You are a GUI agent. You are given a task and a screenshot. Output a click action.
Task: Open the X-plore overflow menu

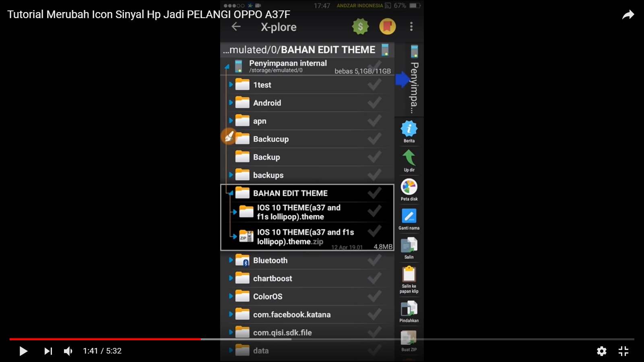[x=411, y=27]
